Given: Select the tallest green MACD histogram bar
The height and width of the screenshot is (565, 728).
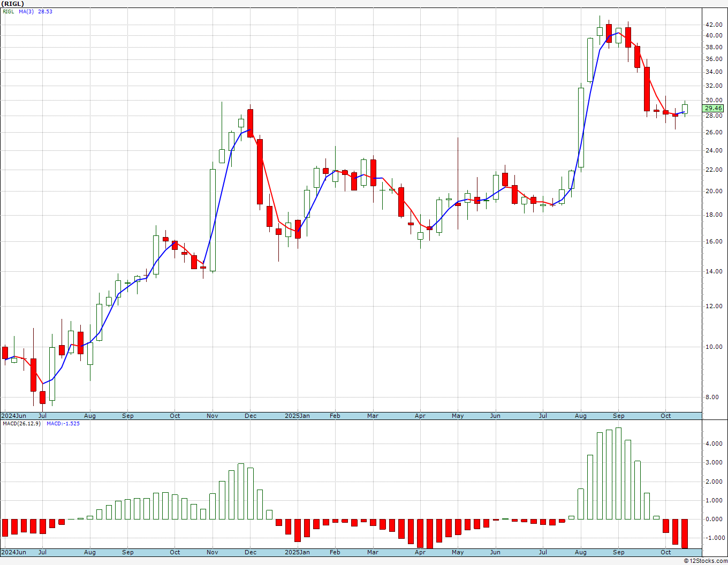Looking at the screenshot, I should [618, 474].
